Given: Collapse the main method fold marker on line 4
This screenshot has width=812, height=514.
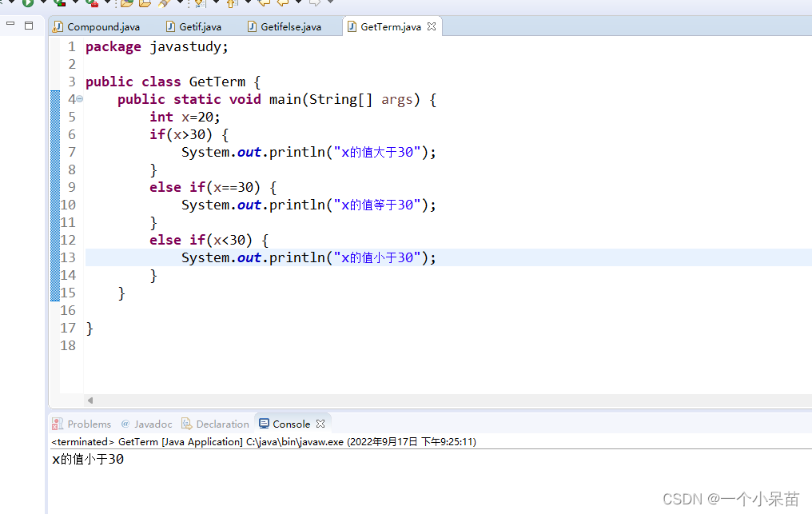Looking at the screenshot, I should (80, 99).
